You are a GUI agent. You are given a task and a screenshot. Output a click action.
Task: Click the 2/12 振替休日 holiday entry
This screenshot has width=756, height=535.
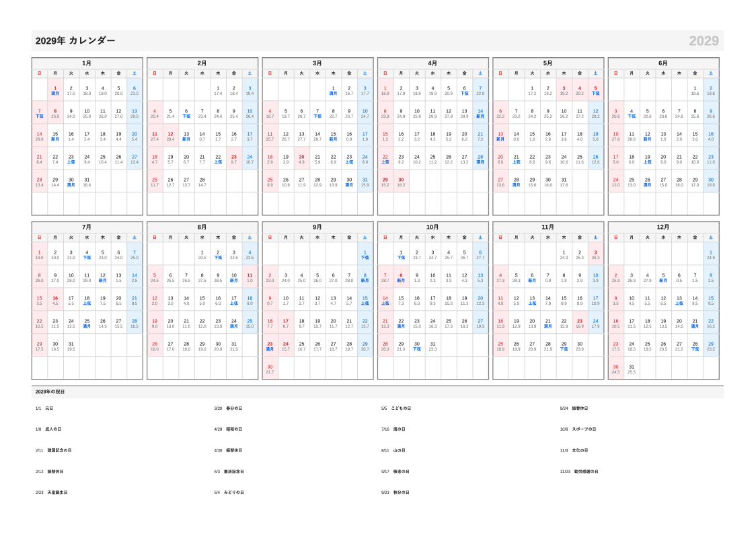[x=49, y=471]
